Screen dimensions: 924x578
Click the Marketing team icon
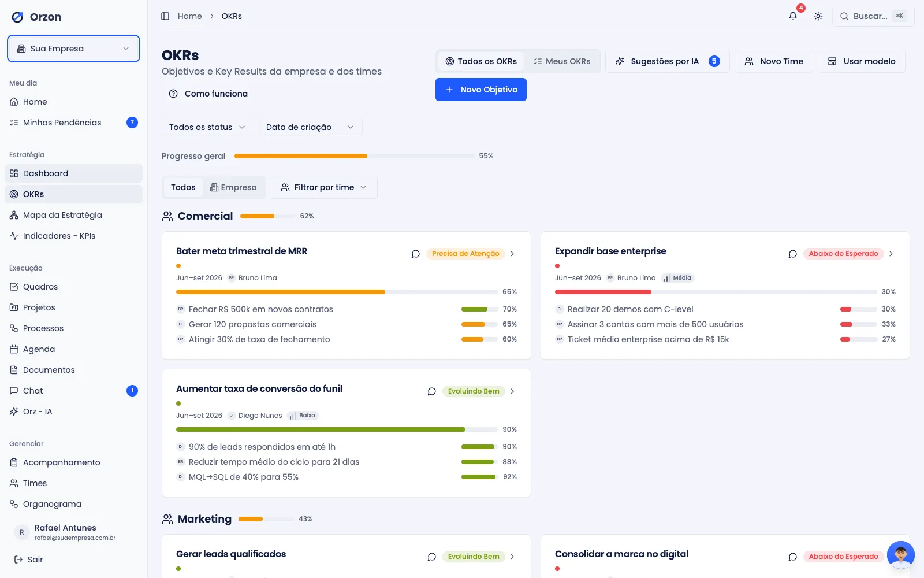point(167,519)
